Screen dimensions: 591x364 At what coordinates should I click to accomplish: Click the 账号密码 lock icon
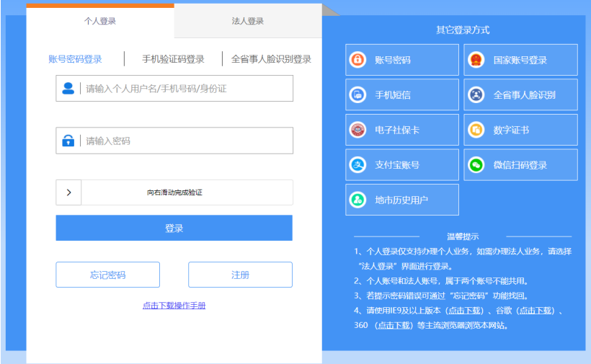[x=357, y=60]
